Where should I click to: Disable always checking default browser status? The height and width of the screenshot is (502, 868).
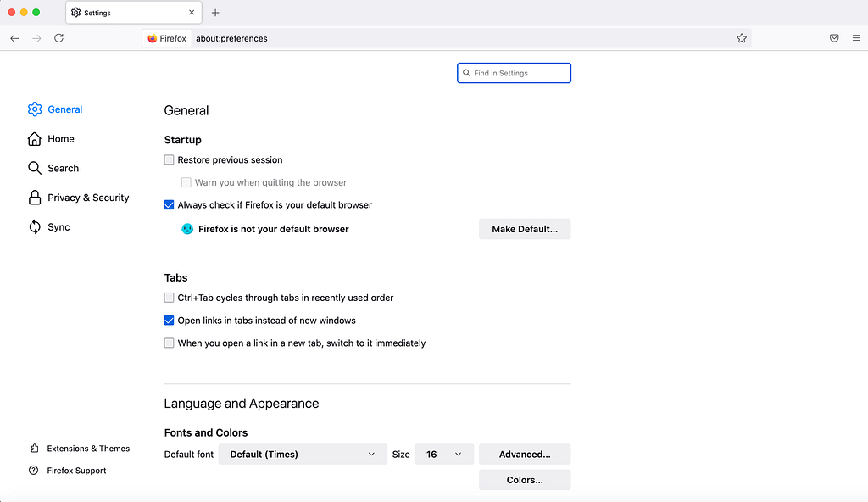[x=169, y=204]
